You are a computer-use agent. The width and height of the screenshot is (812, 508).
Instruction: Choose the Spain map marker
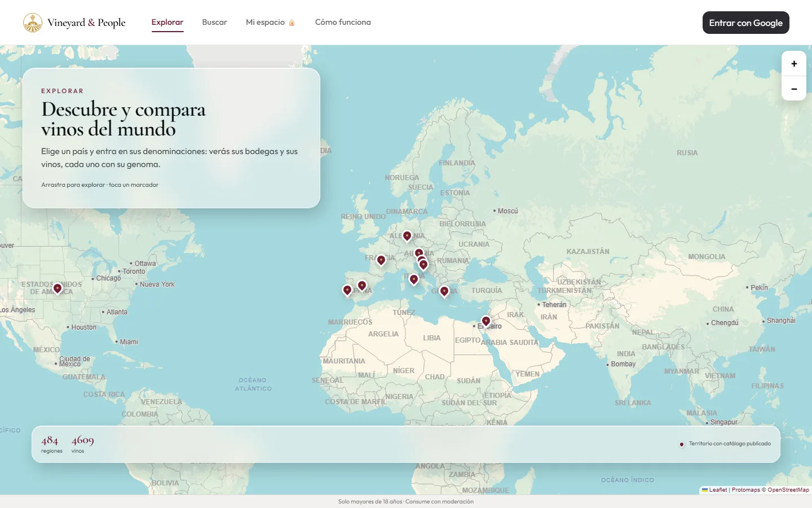pos(362,286)
